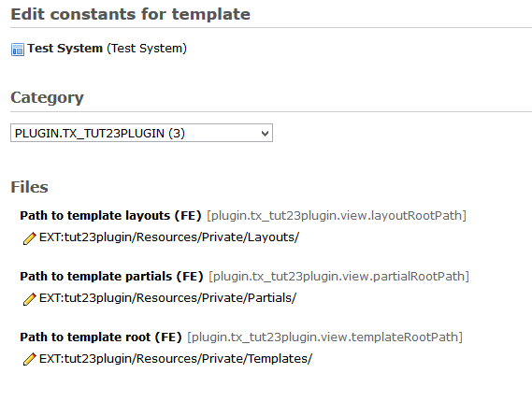
Task: Click the Partials path value text
Action: tap(167, 298)
